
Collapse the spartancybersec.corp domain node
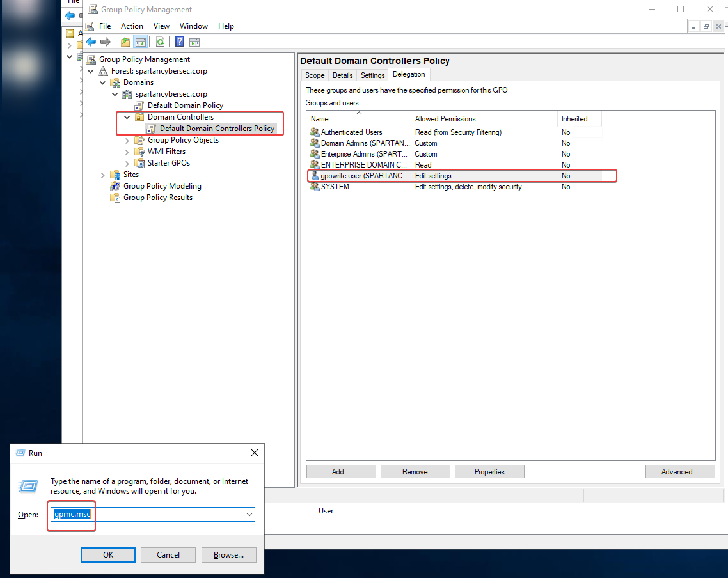click(115, 94)
